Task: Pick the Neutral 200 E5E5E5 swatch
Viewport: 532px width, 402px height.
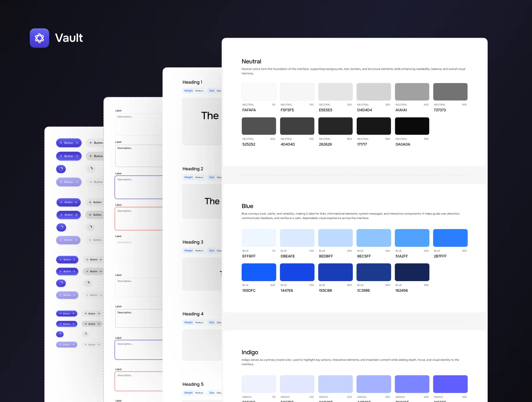Action: 335,92
